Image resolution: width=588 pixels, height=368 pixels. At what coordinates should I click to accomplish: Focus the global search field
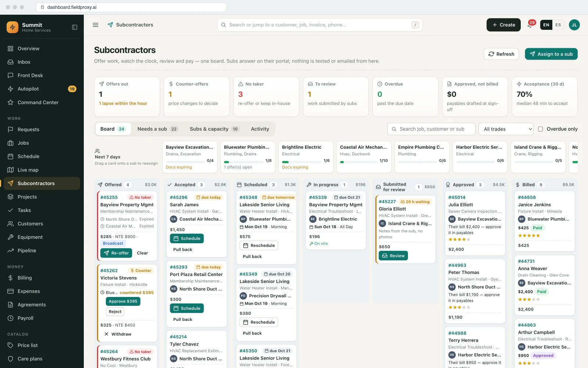[320, 25]
